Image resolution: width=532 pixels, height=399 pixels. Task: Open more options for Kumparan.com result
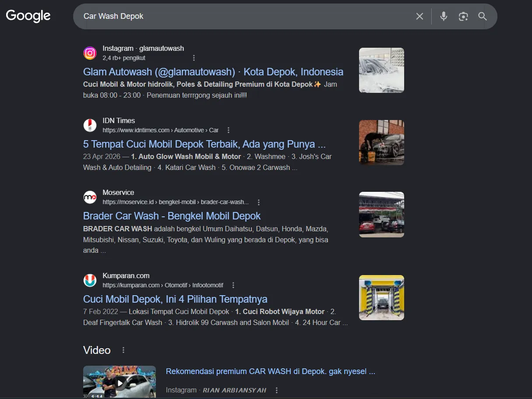pyautogui.click(x=233, y=285)
